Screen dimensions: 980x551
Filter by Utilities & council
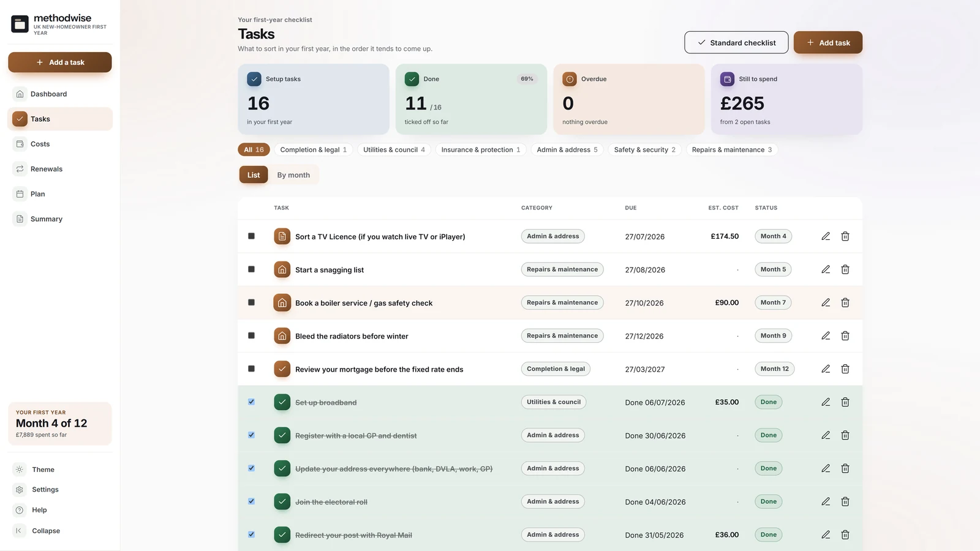394,149
